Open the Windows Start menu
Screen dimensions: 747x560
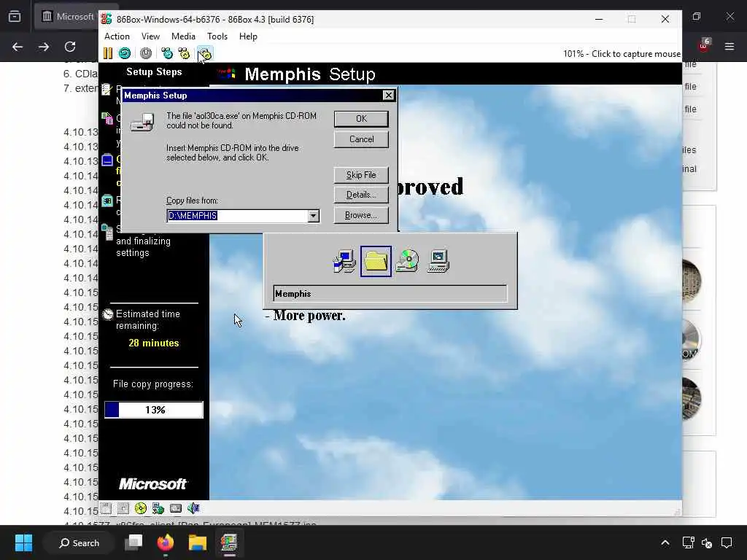click(23, 542)
